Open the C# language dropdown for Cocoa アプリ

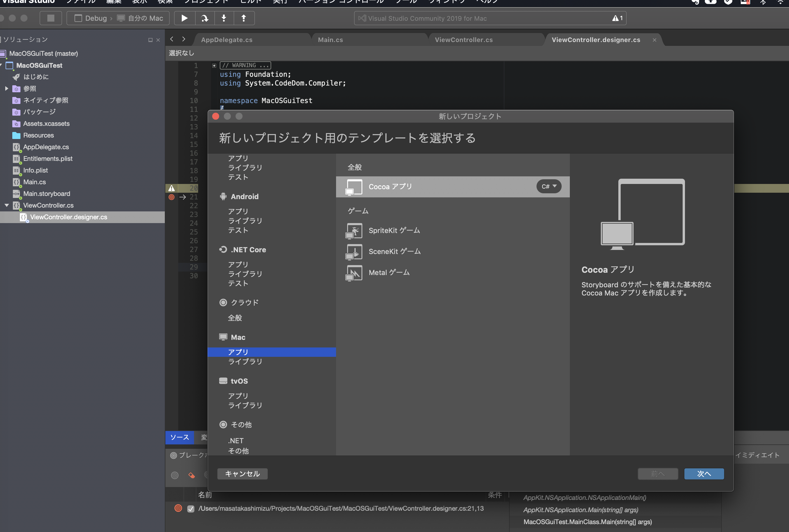pyautogui.click(x=549, y=186)
